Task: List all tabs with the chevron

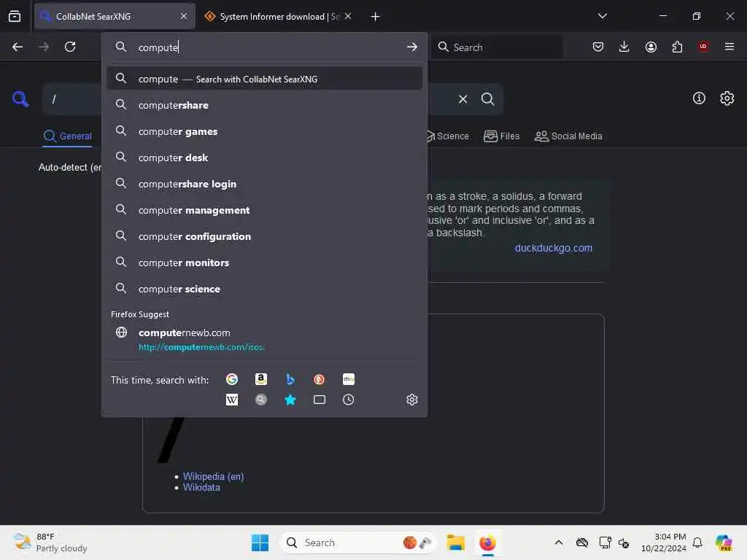Action: [x=602, y=16]
